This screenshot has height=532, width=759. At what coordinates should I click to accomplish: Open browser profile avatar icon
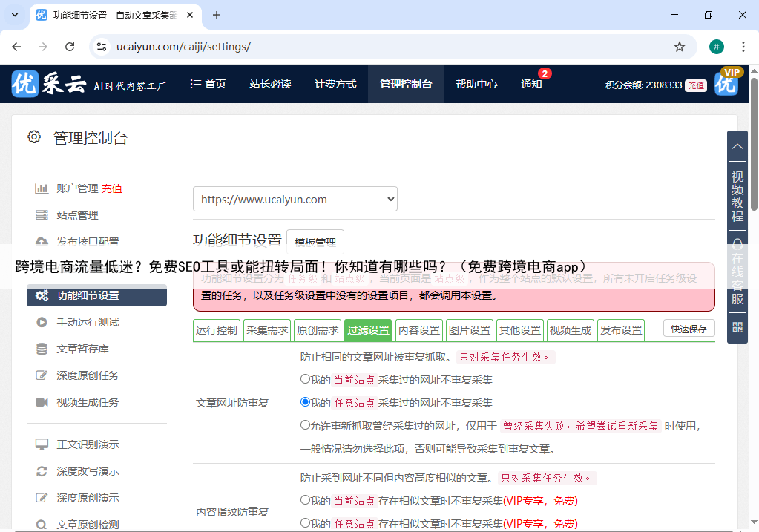(716, 47)
